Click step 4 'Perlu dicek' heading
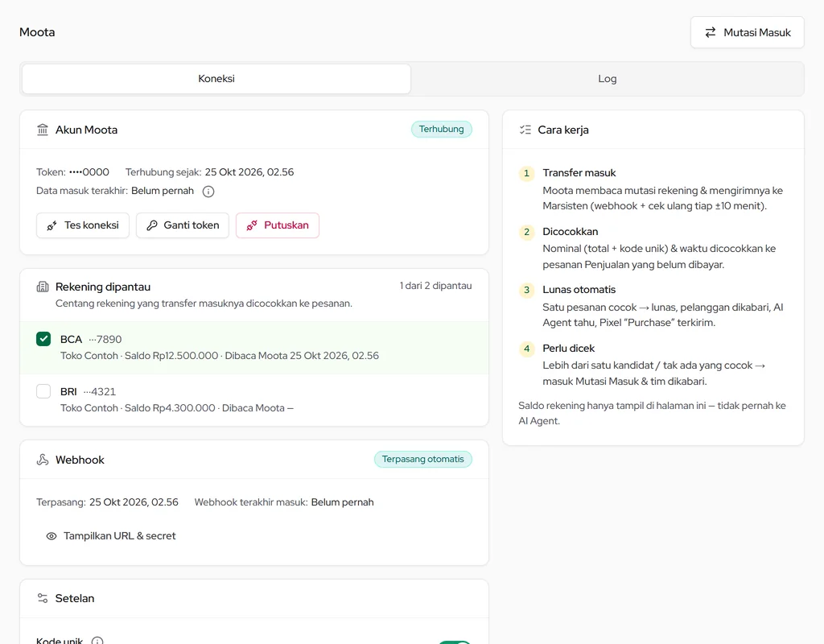This screenshot has height=644, width=824. coord(569,349)
